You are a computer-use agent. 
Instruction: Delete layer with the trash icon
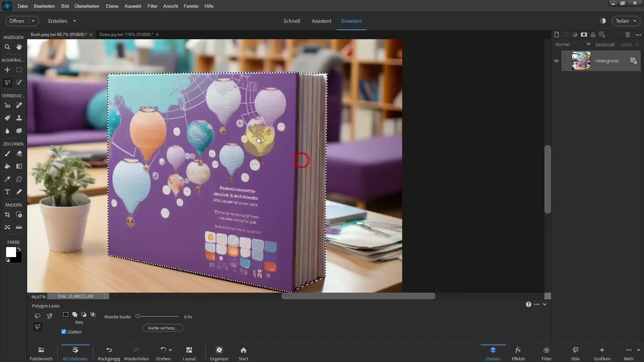coord(628,35)
